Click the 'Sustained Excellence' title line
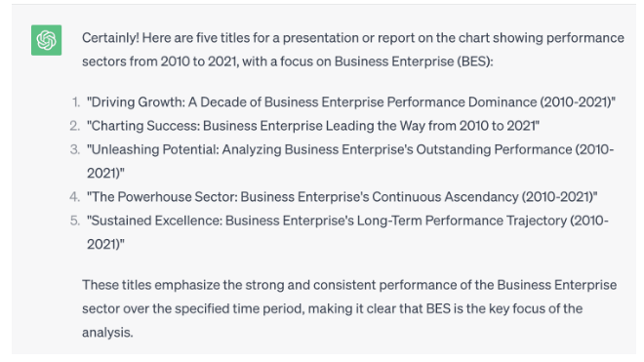The height and width of the screenshot is (362, 644). point(347,232)
